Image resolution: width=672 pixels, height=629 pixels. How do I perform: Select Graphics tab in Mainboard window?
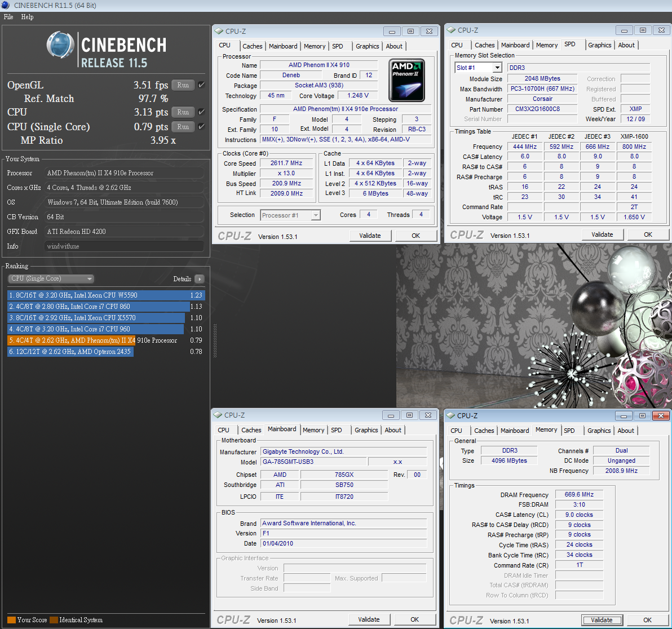(366, 430)
